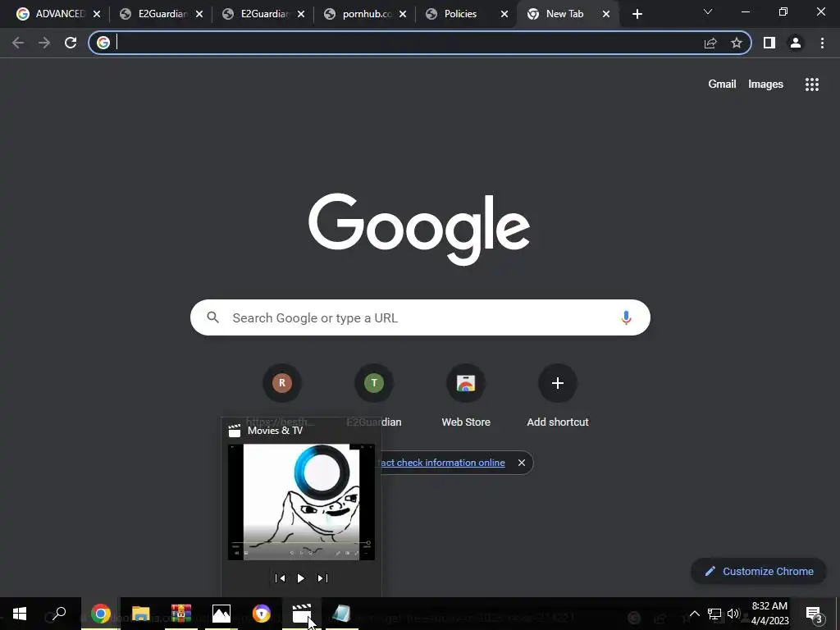The height and width of the screenshot is (630, 840).
Task: Open Gmail link
Action: coord(722,84)
